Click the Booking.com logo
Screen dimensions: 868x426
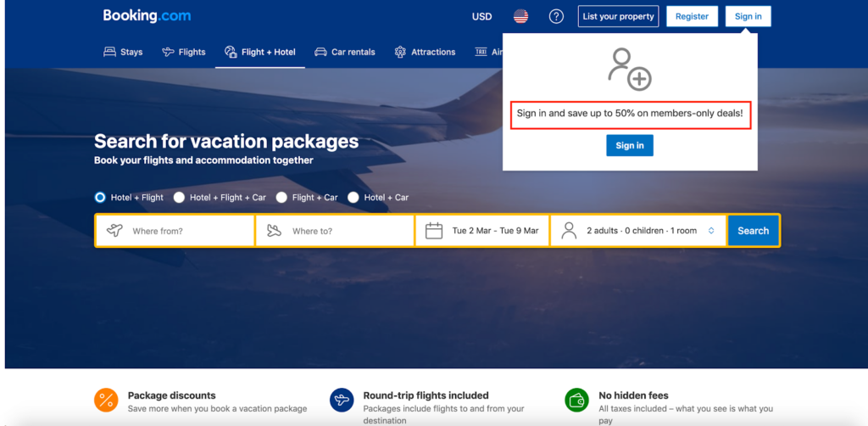(147, 15)
